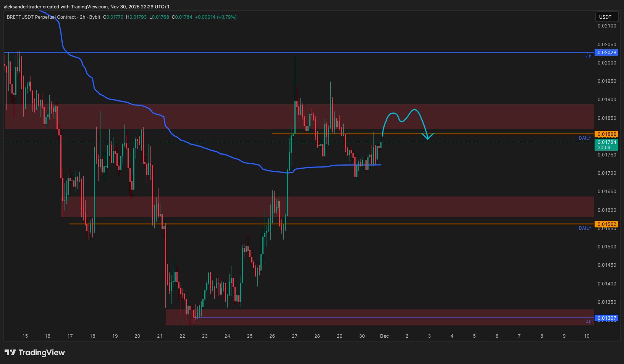Click the DAILY text beside 0.01562 line

tap(585, 228)
